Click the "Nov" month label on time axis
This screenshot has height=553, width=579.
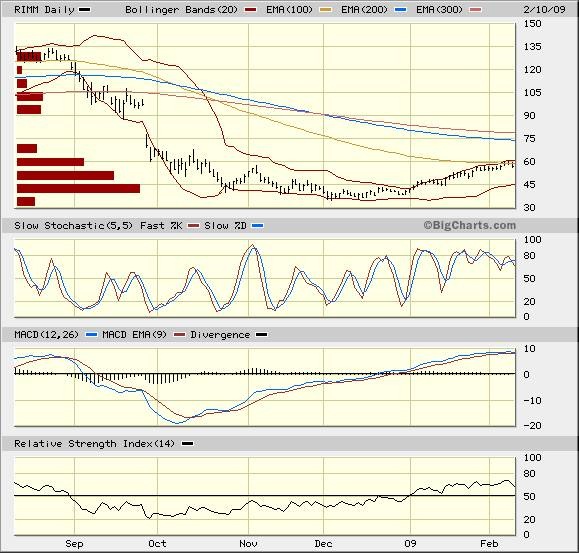pyautogui.click(x=248, y=544)
